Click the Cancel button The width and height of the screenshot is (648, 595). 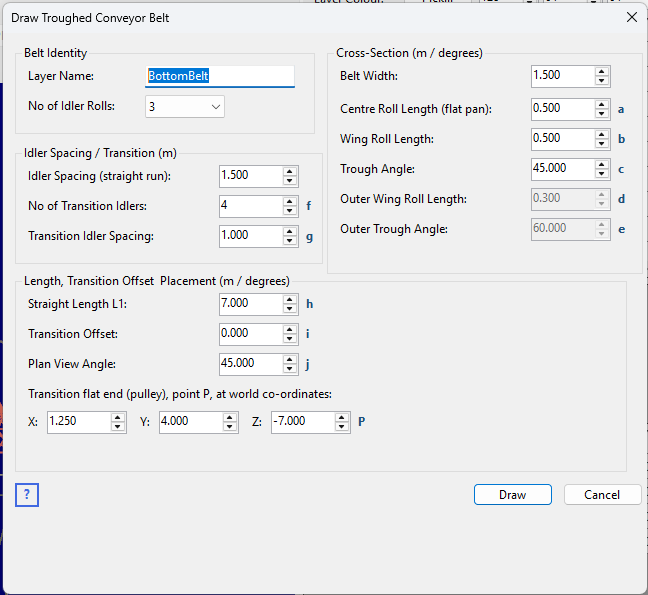(x=602, y=495)
